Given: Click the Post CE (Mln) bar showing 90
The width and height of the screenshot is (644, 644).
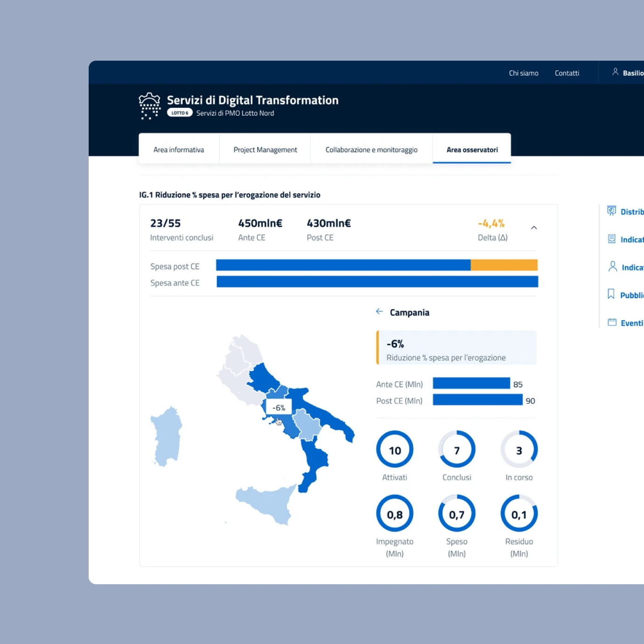Looking at the screenshot, I should (477, 400).
